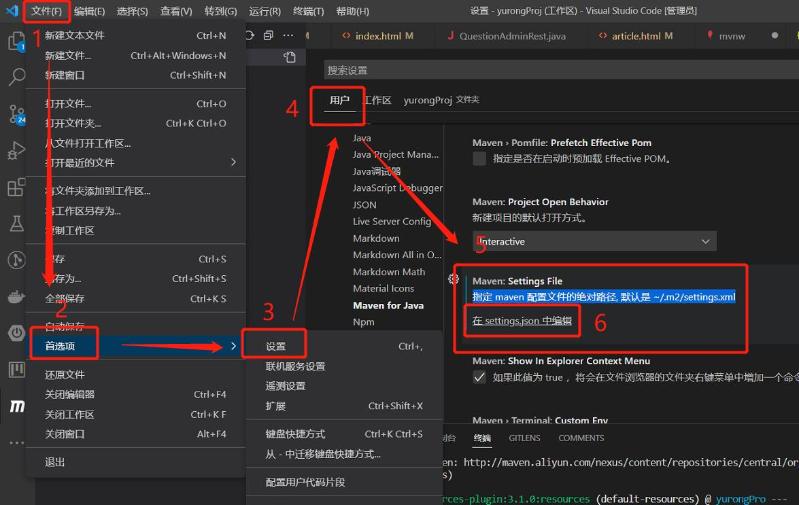The height and width of the screenshot is (505, 799).
Task: Click the VS Code logo icon
Action: [x=12, y=10]
